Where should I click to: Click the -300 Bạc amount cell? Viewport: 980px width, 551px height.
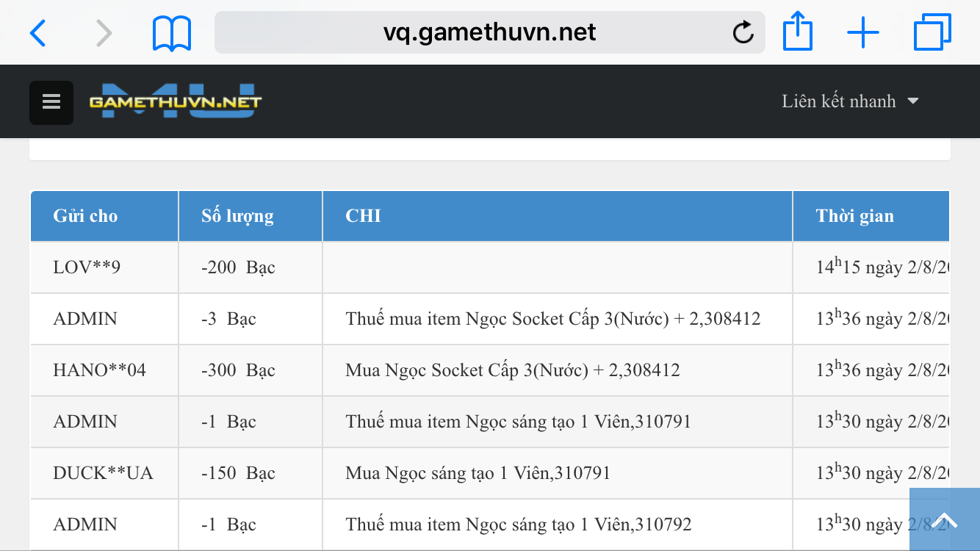click(x=238, y=370)
